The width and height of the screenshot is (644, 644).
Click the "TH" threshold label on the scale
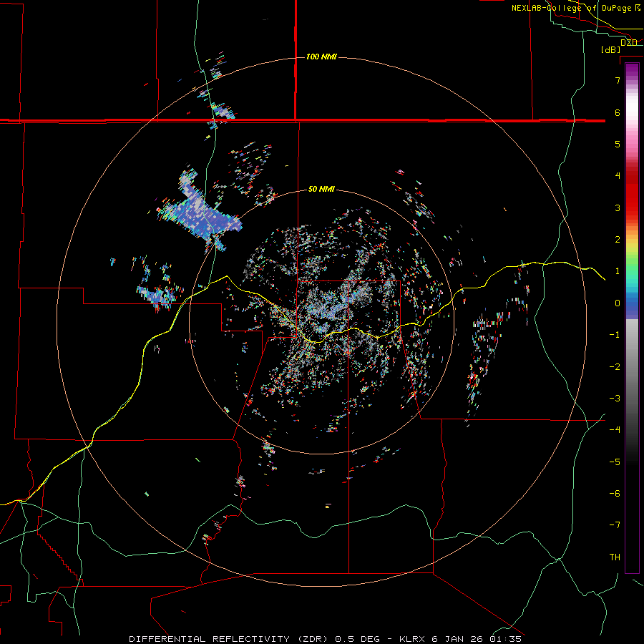tap(615, 557)
